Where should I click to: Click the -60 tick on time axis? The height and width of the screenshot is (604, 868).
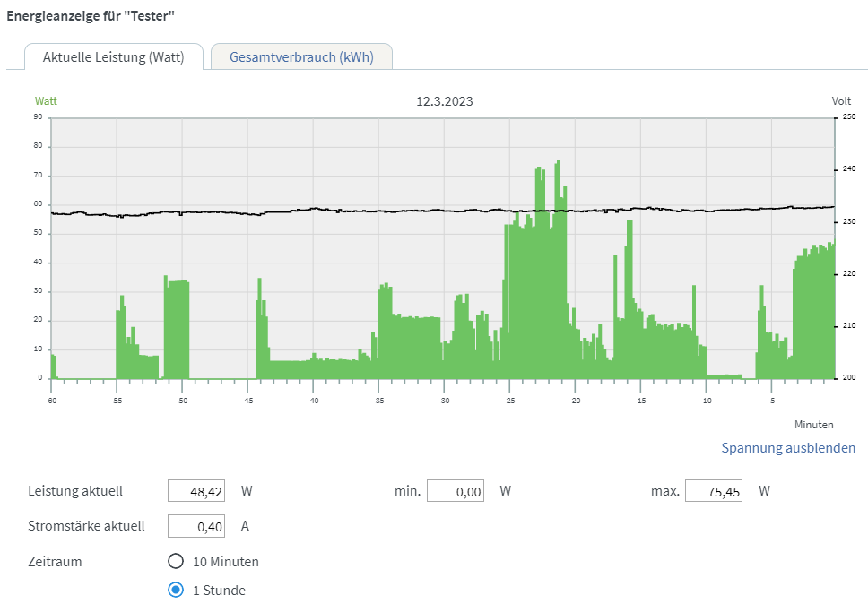click(51, 401)
